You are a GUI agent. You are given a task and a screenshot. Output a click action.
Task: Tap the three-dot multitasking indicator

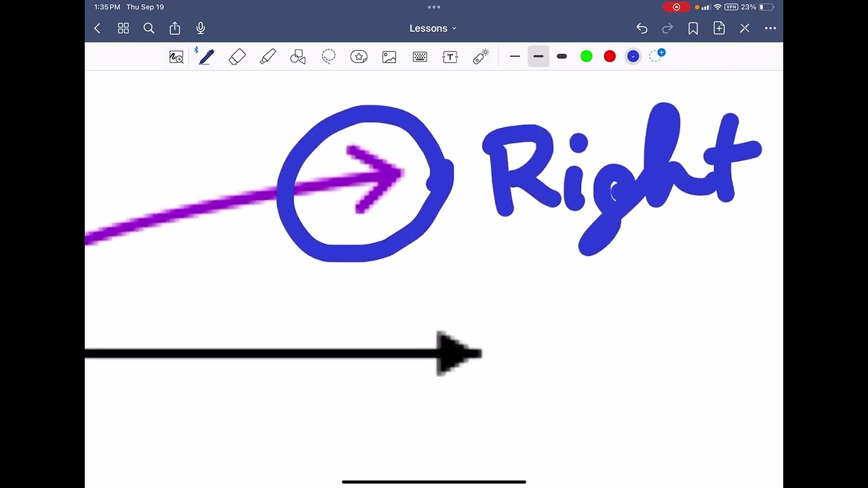click(x=434, y=7)
